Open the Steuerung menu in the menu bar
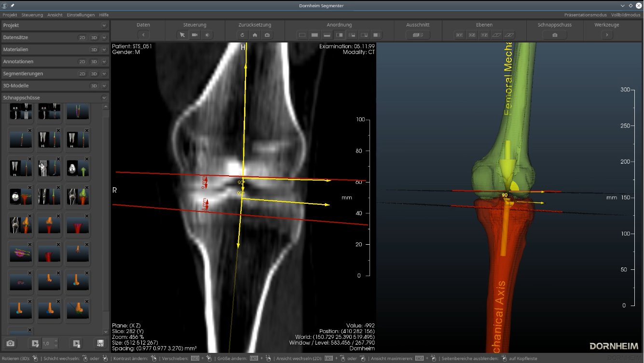 tap(32, 15)
